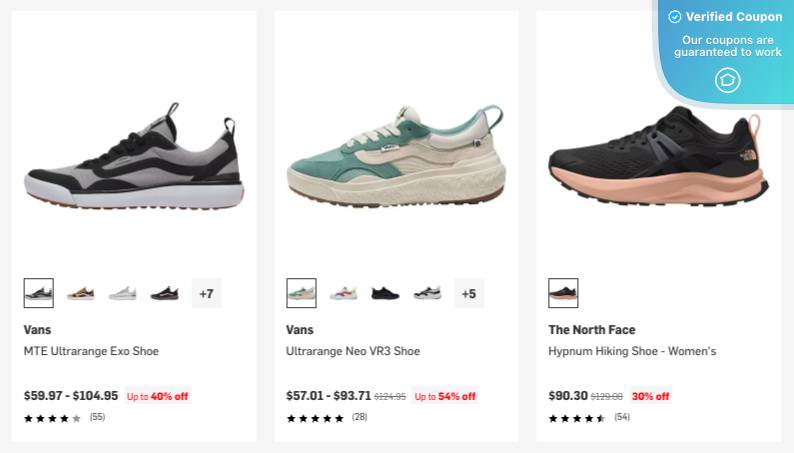Select the gray/black MTE Ultrarange Exo swatch
This screenshot has width=794, height=453.
pyautogui.click(x=38, y=293)
